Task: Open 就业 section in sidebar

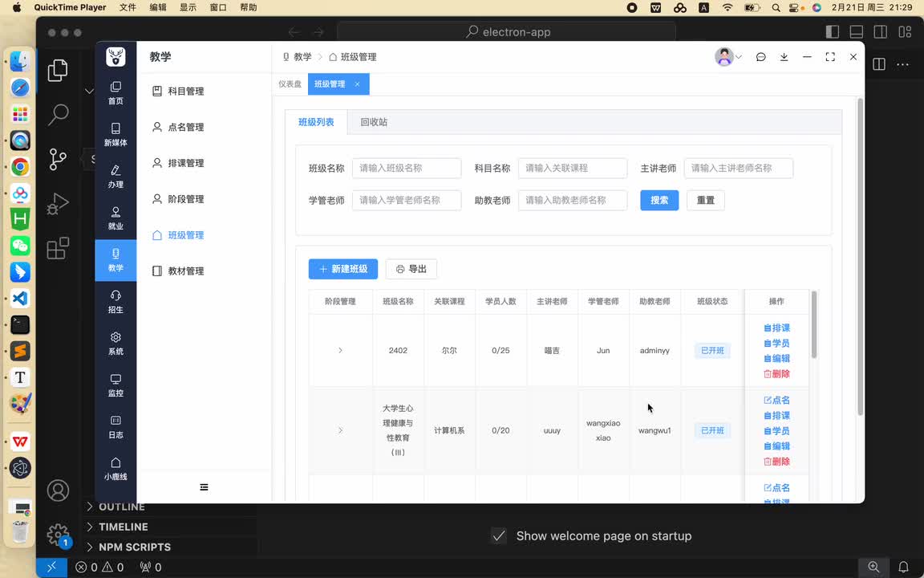Action: pyautogui.click(x=115, y=218)
